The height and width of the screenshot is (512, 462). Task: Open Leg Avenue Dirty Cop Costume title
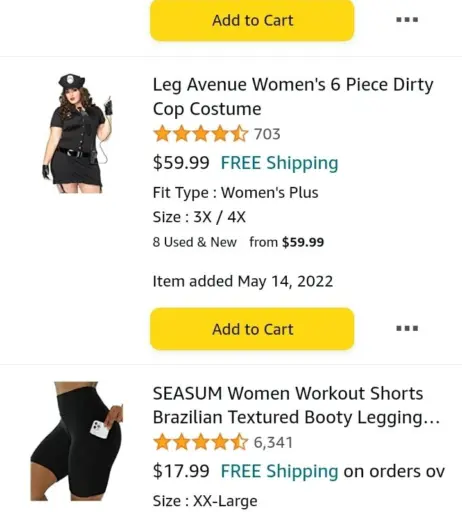(293, 97)
